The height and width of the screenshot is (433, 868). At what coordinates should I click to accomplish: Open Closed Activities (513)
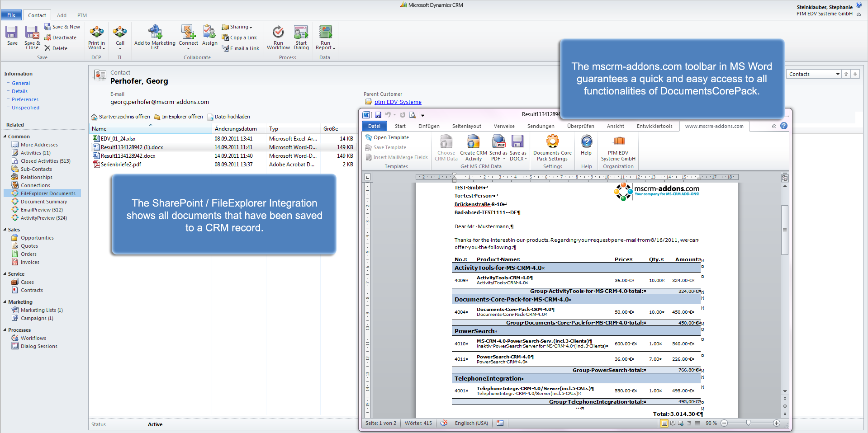[x=45, y=161]
